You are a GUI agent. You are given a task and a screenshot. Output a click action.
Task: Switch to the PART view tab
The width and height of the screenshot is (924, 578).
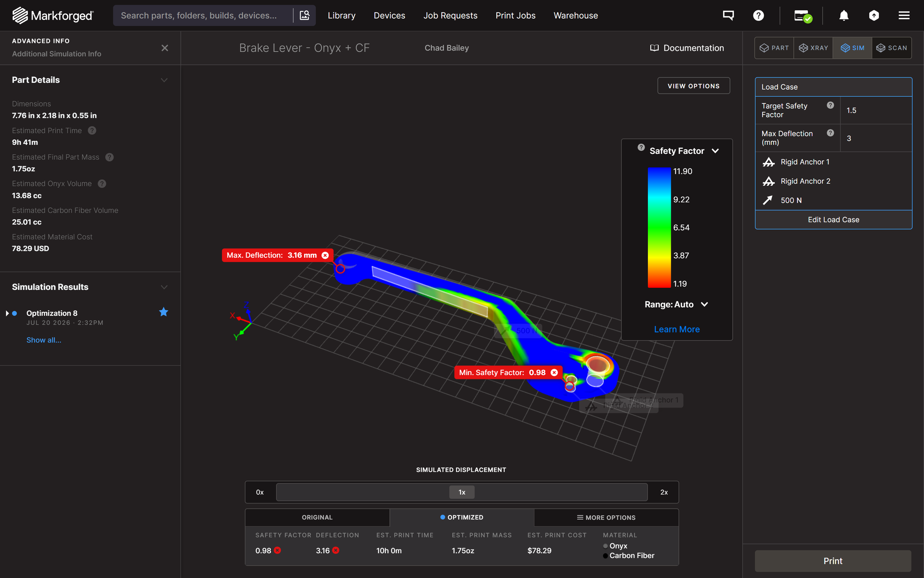point(774,48)
